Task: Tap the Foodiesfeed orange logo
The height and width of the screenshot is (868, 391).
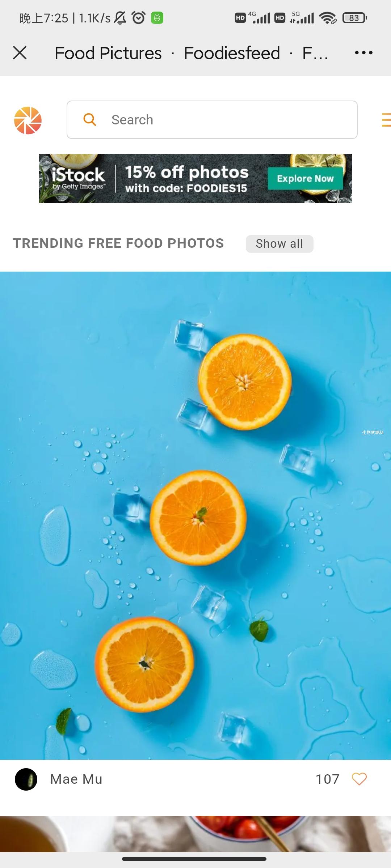Action: point(28,120)
